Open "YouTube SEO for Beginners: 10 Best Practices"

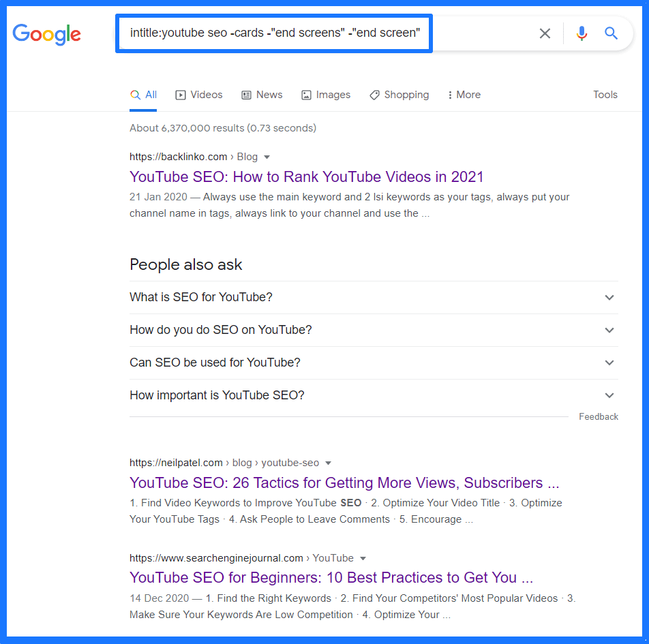coord(331,578)
